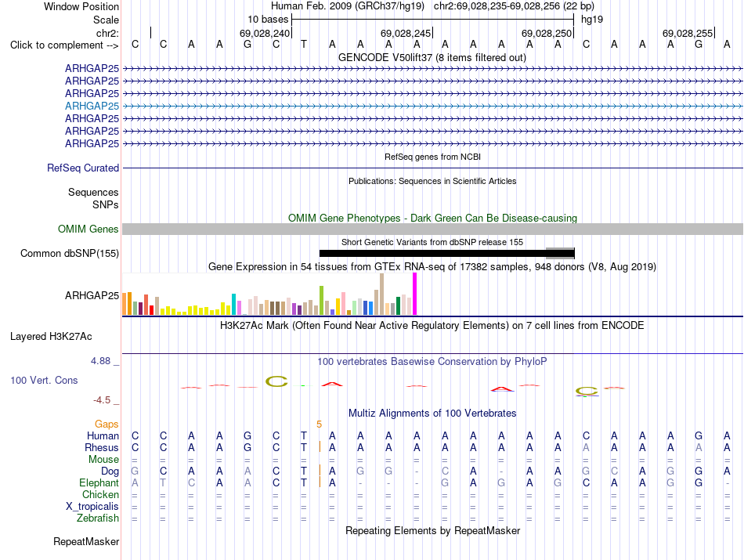Click the magenta bar in GTEx expression chart

tap(414, 294)
